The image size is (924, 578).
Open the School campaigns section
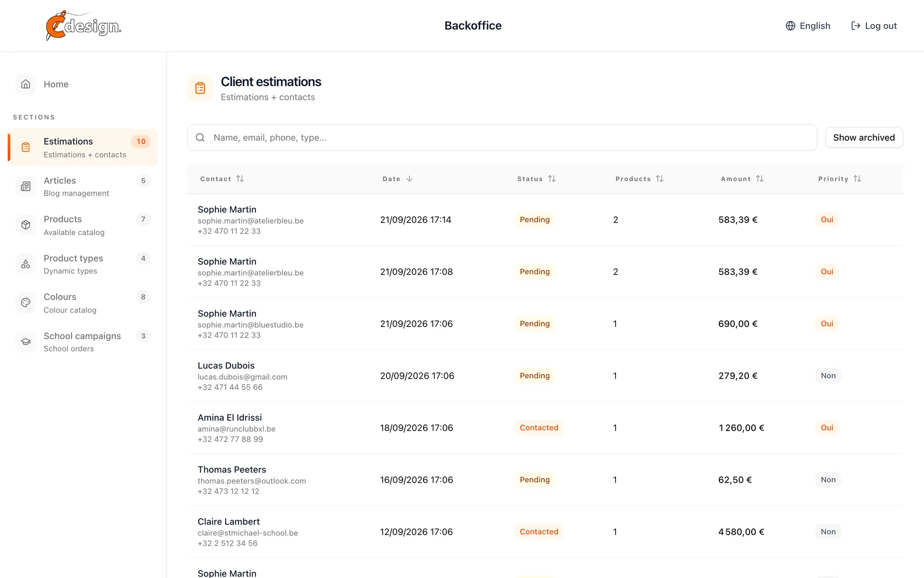[83, 342]
